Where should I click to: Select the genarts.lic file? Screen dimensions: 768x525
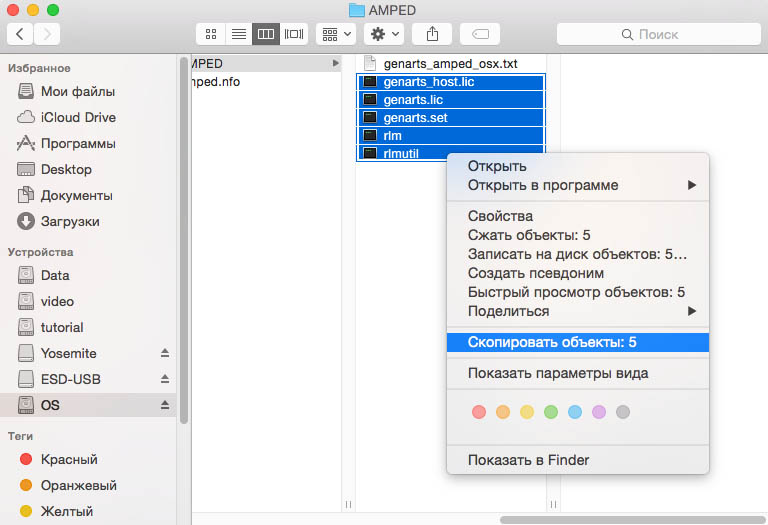(451, 100)
